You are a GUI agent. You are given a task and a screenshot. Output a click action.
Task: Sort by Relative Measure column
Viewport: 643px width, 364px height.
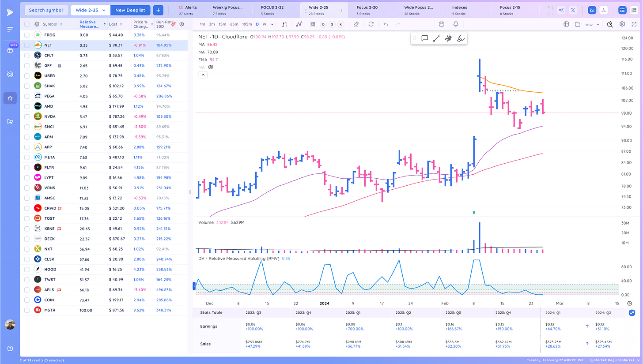(x=92, y=24)
